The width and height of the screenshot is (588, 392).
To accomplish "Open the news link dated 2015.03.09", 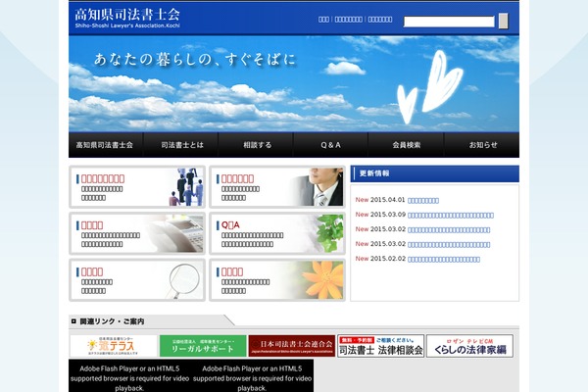I will pyautogui.click(x=451, y=216).
